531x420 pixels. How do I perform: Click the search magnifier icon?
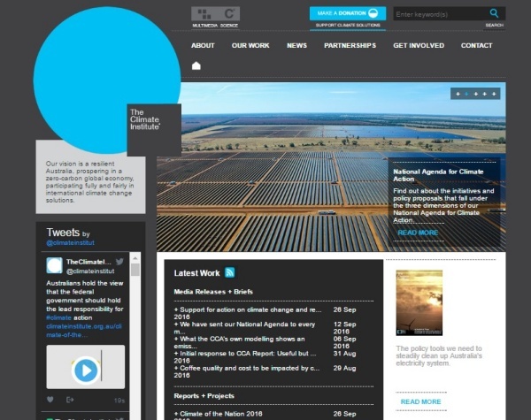[x=494, y=13]
